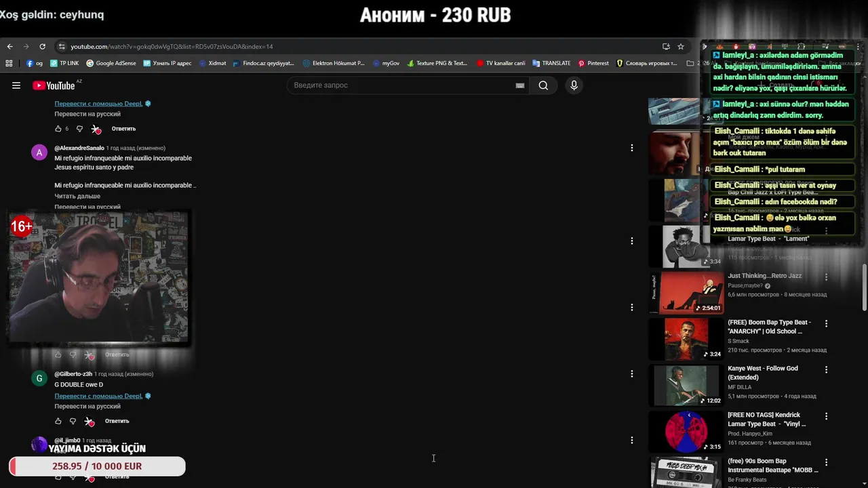Open the S Smack channel name
Viewport: 868px width, 488px height.
738,341
